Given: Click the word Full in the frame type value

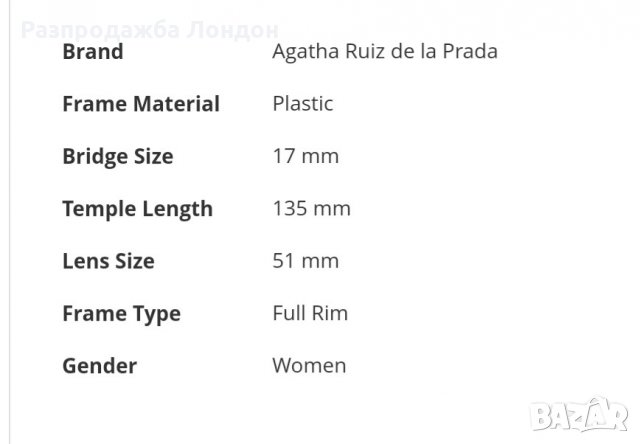Looking at the screenshot, I should tap(288, 314).
